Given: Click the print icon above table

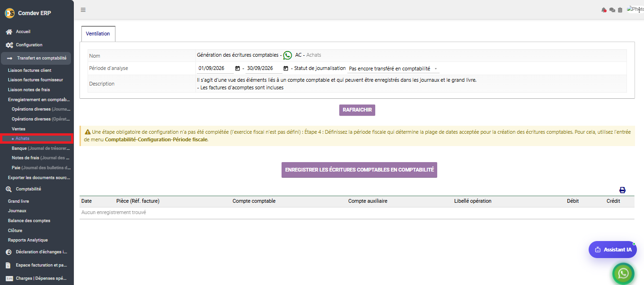Looking at the screenshot, I should tap(622, 190).
